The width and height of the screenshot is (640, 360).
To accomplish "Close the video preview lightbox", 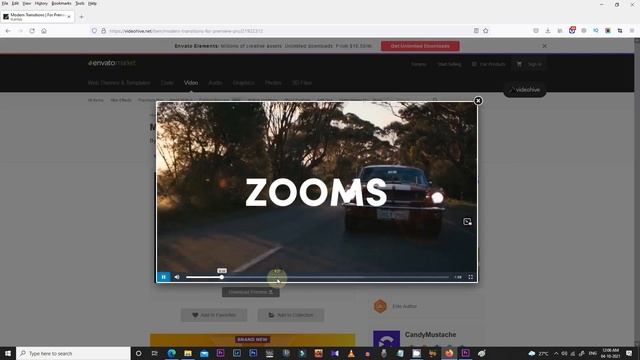I will [478, 100].
